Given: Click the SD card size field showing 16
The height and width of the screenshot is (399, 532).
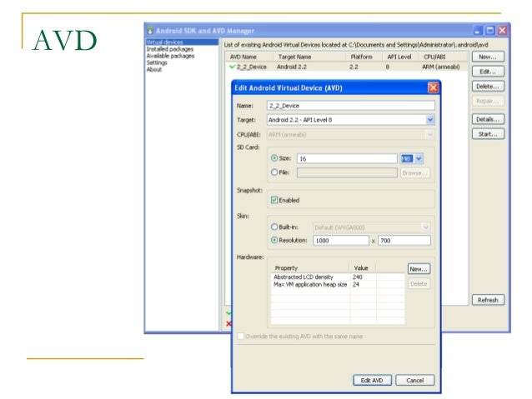Looking at the screenshot, I should pos(347,158).
